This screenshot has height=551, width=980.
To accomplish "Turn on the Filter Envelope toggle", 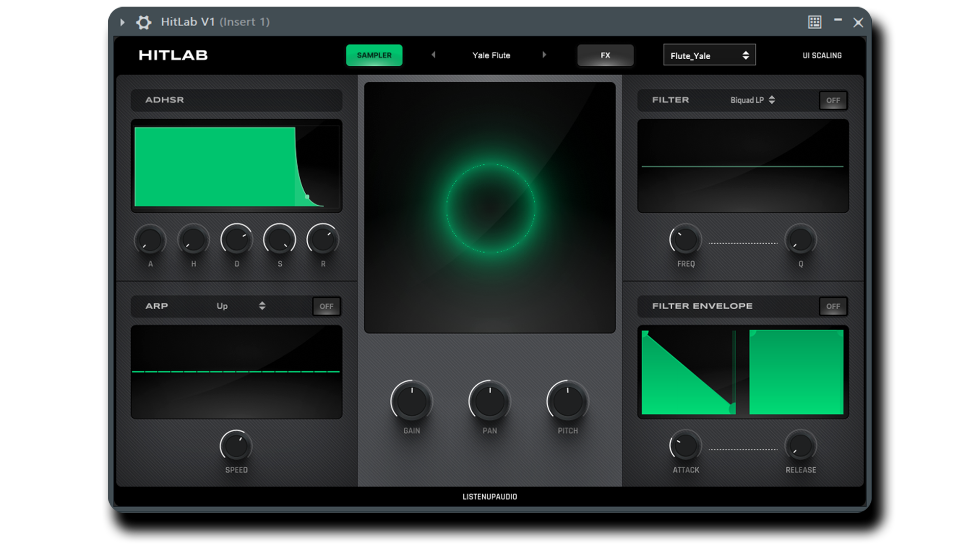I will [x=833, y=307].
